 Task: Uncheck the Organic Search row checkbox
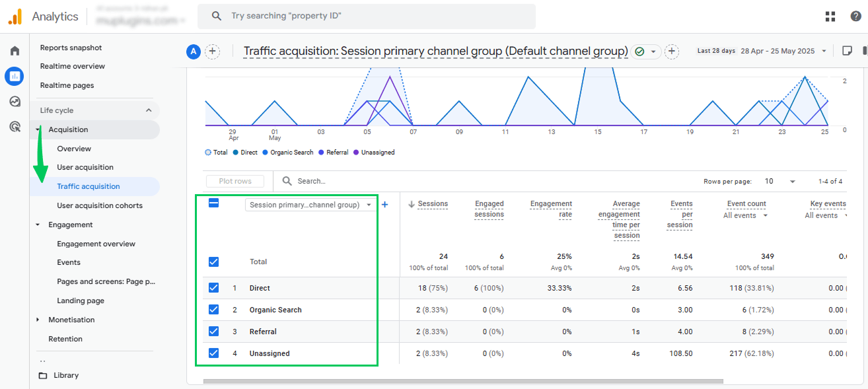(213, 310)
